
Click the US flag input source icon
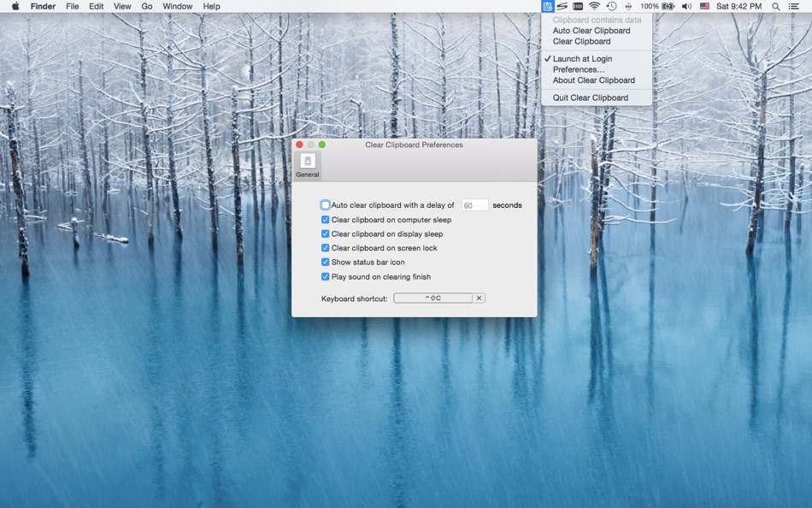coord(704,6)
